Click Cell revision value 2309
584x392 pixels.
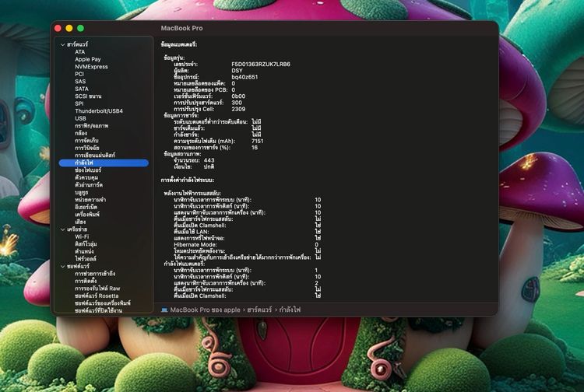(238, 109)
